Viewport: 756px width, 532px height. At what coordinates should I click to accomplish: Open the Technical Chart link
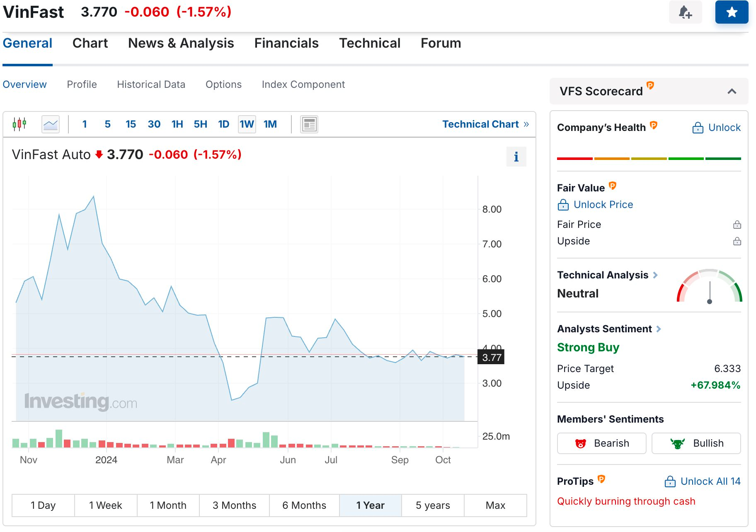[x=485, y=124]
